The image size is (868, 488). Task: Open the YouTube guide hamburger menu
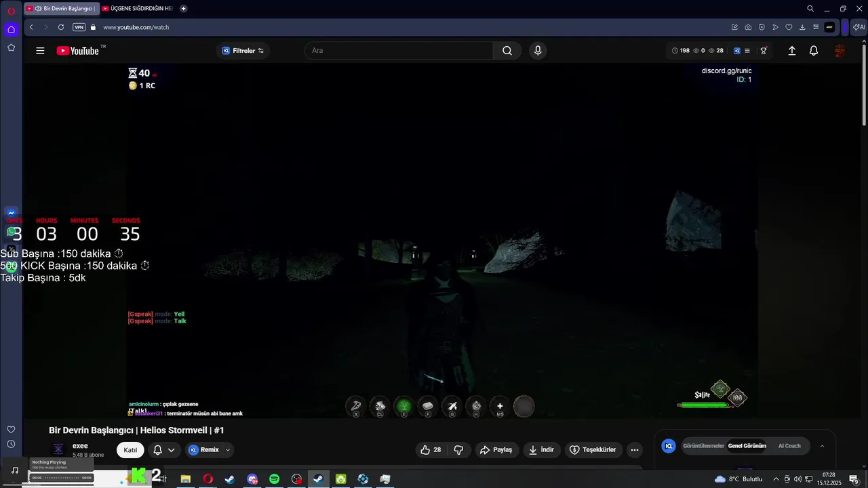40,51
